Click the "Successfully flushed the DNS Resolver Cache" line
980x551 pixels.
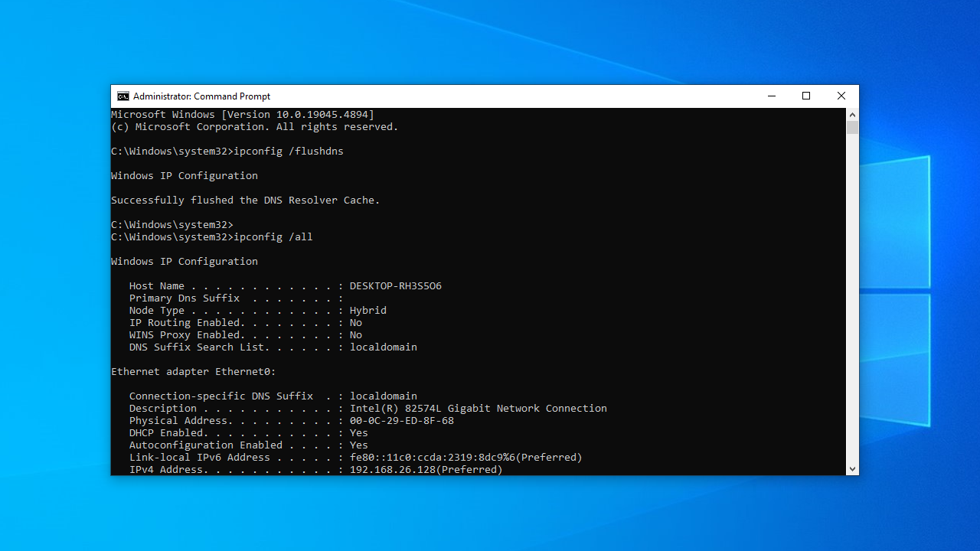click(245, 201)
